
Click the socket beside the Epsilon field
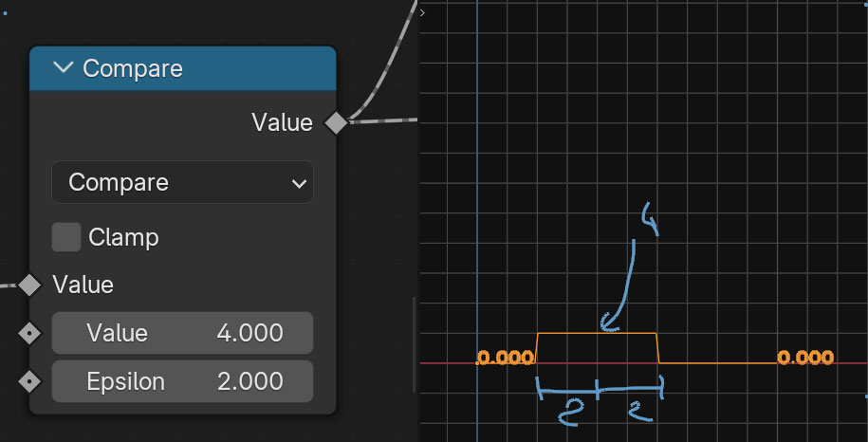(30, 381)
